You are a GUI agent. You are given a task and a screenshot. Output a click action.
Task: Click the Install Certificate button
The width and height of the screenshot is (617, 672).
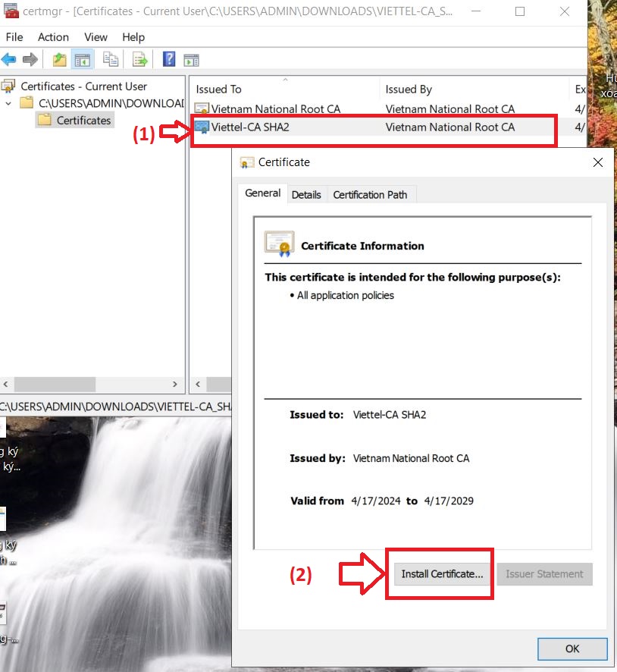point(440,574)
